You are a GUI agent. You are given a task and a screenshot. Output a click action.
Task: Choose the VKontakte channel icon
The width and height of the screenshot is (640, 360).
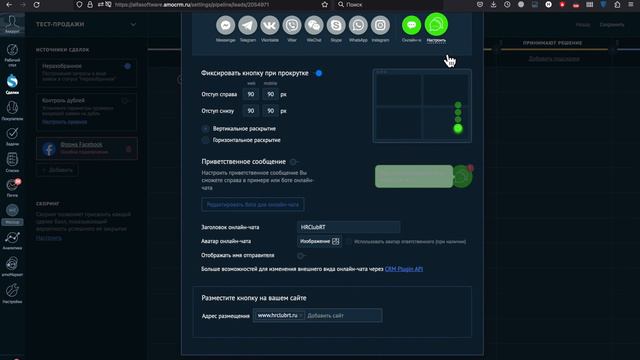pyautogui.click(x=269, y=25)
